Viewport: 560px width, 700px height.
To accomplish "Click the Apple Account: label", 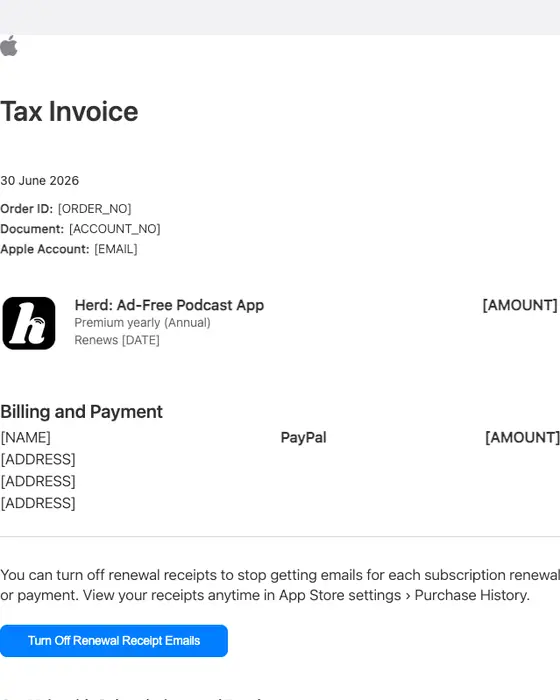I will click(45, 249).
